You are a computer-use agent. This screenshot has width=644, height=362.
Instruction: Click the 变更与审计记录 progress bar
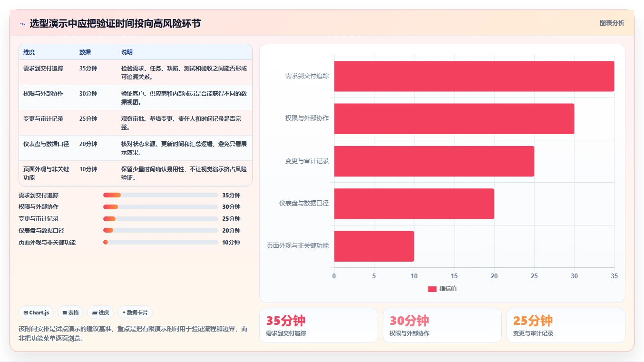(x=161, y=219)
